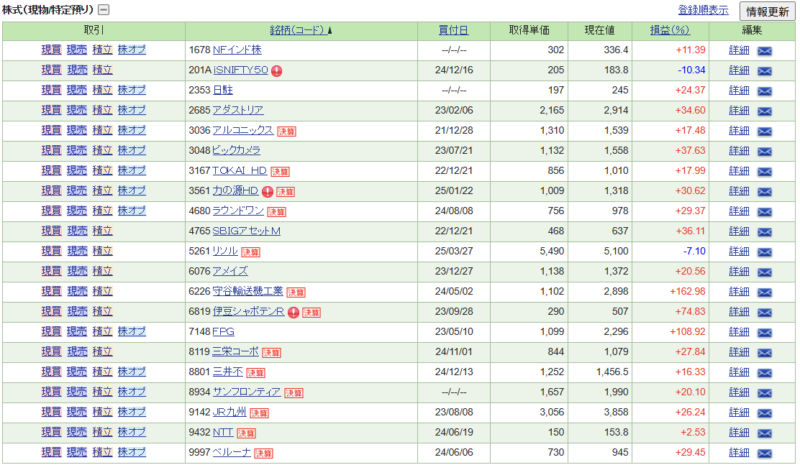
Task: Click mail icon for 3036 アルコニックス row
Action: 764,131
